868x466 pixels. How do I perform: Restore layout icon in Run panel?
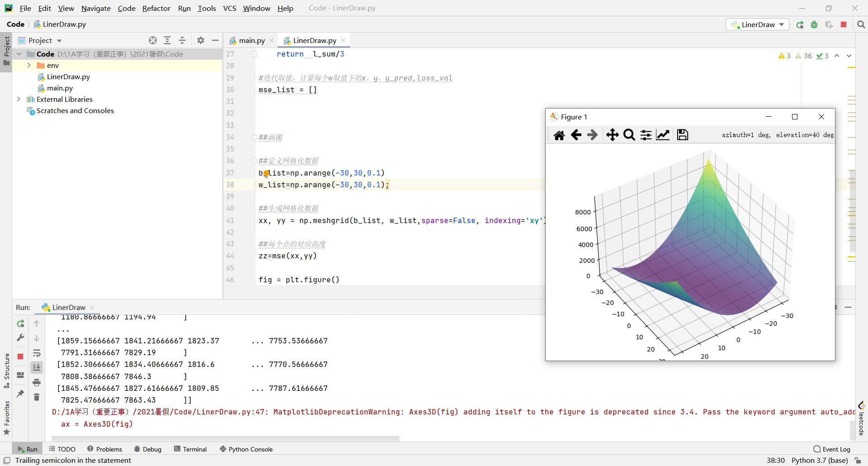(20, 375)
